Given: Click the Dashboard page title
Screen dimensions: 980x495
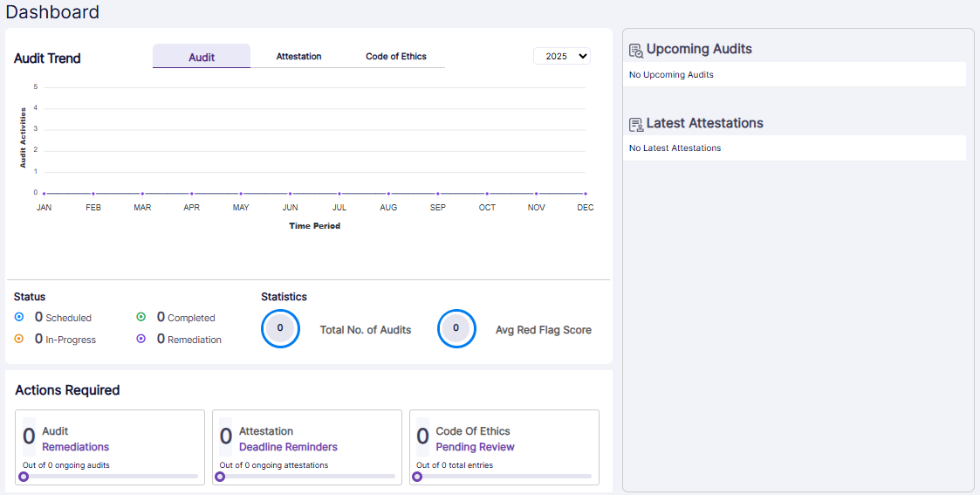Looking at the screenshot, I should pyautogui.click(x=52, y=12).
